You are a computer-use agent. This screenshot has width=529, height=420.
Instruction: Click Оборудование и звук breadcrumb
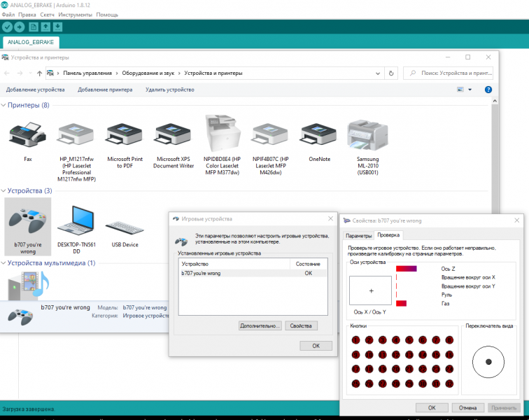tap(148, 73)
